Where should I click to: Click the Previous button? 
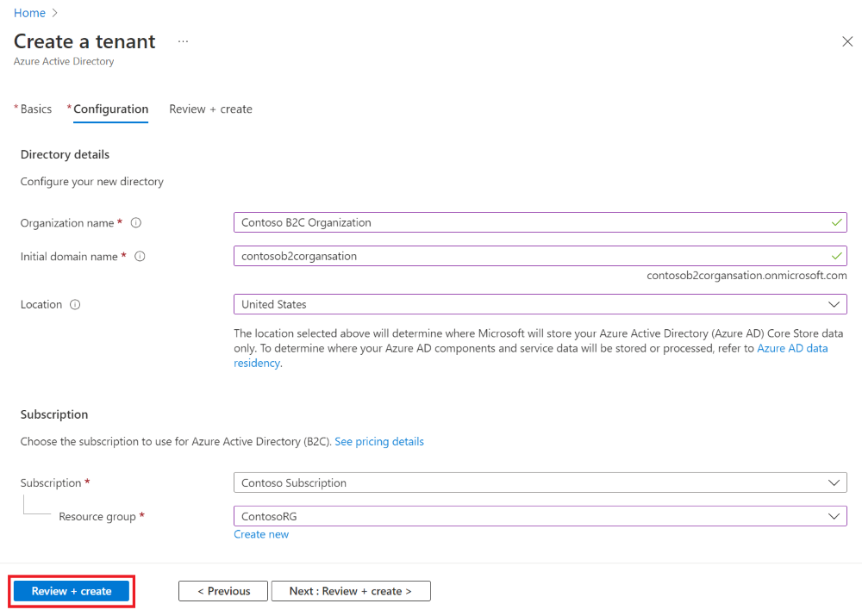tap(222, 591)
